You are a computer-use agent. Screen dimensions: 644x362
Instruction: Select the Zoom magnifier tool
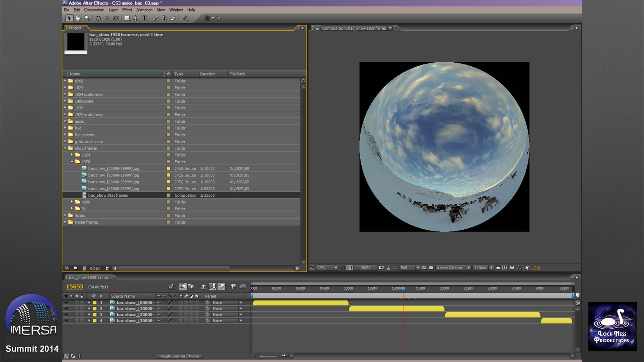(87, 18)
